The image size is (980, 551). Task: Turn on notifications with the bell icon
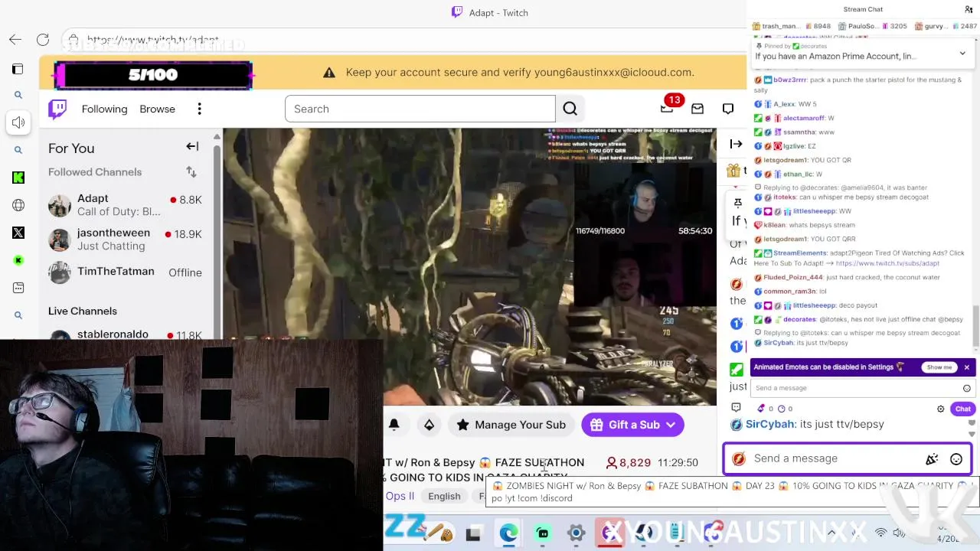pyautogui.click(x=394, y=425)
